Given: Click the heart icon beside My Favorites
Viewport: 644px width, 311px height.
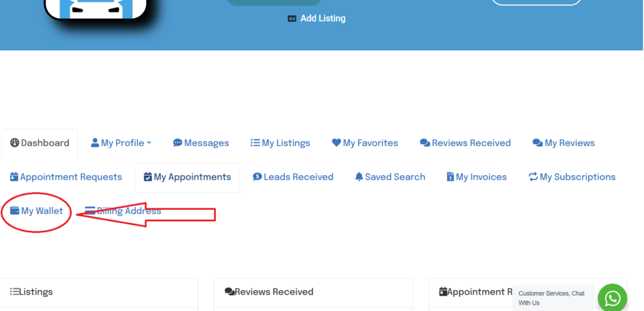Looking at the screenshot, I should [x=336, y=143].
